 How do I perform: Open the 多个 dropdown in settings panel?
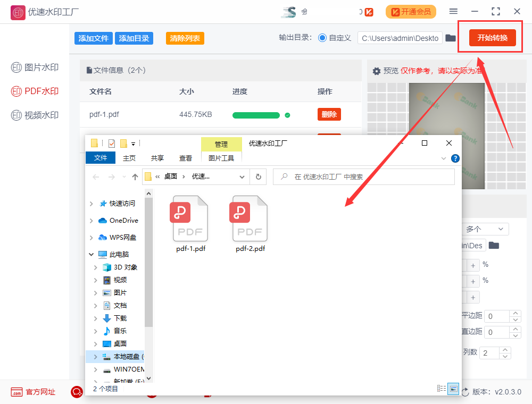pyautogui.click(x=485, y=229)
